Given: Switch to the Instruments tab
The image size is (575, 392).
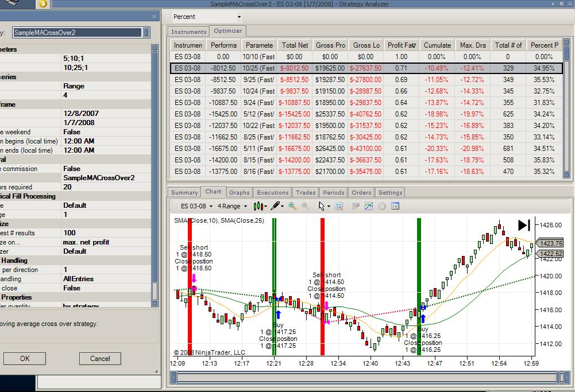Looking at the screenshot, I should pos(189,32).
